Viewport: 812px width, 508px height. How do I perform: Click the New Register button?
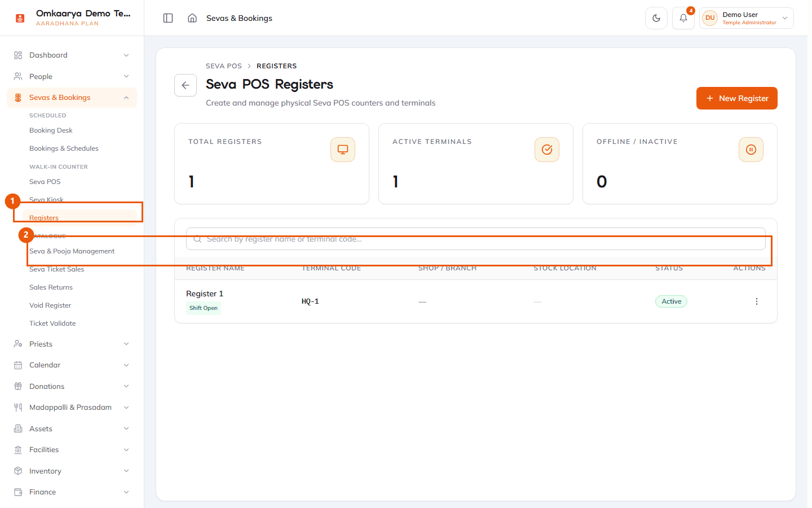click(737, 98)
